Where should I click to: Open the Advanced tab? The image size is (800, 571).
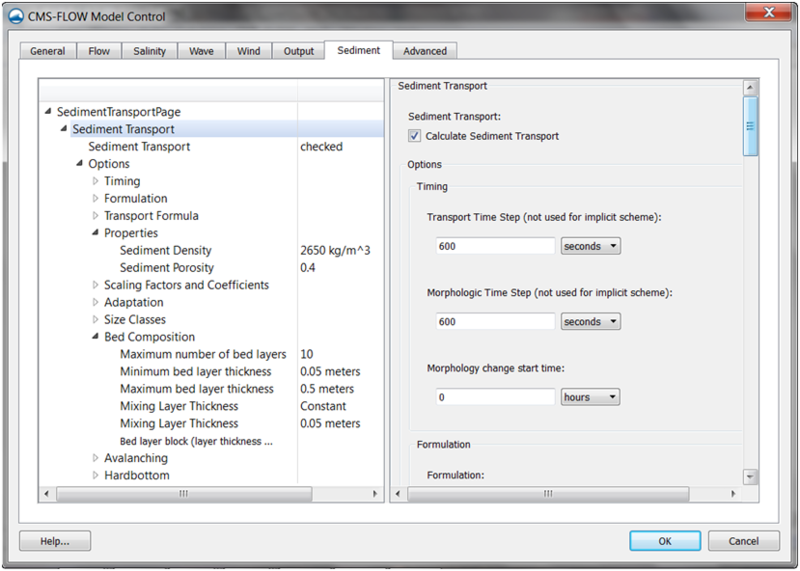(425, 51)
